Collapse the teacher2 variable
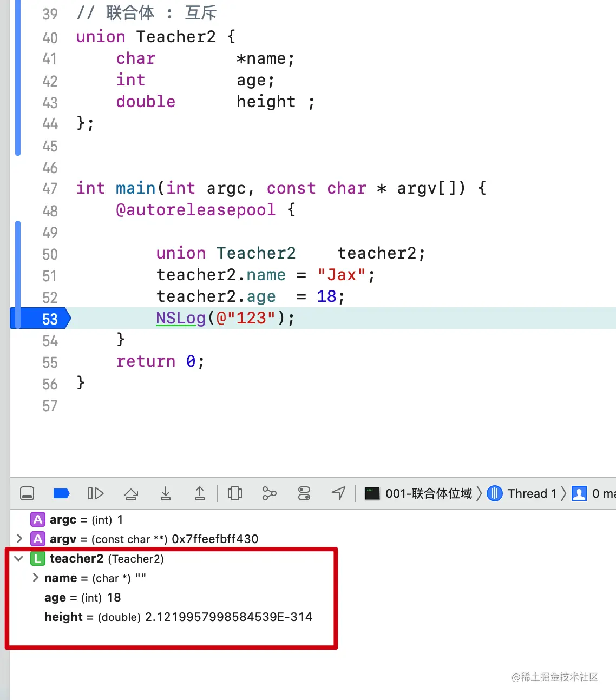616x700 pixels. click(x=19, y=558)
